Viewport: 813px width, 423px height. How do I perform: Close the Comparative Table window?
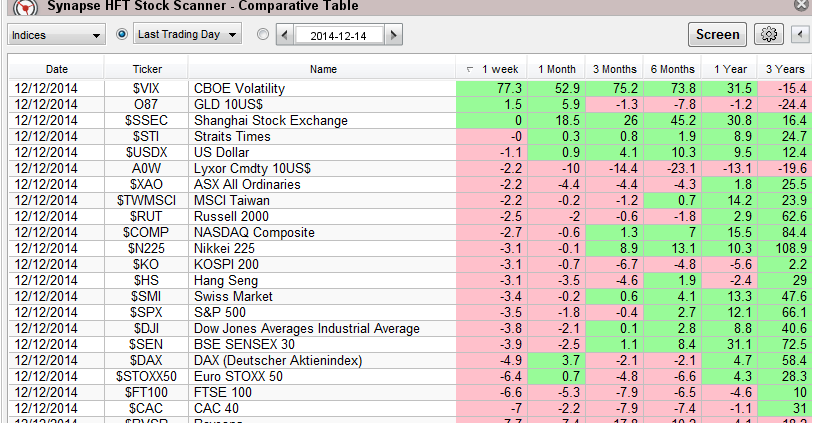coord(800,5)
